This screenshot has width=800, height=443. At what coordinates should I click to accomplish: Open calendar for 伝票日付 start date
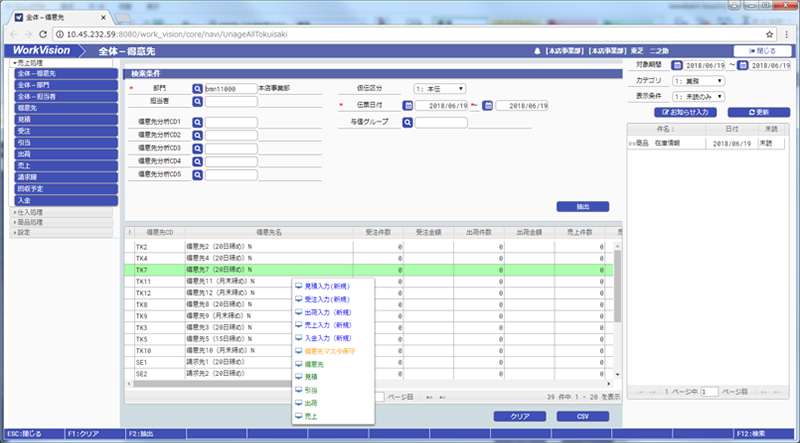[x=408, y=106]
